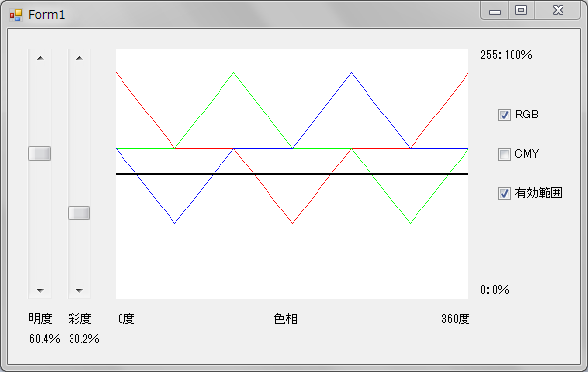Screen dimensions: 588x372
Task: Maximize the Form1 window
Action: point(521,11)
